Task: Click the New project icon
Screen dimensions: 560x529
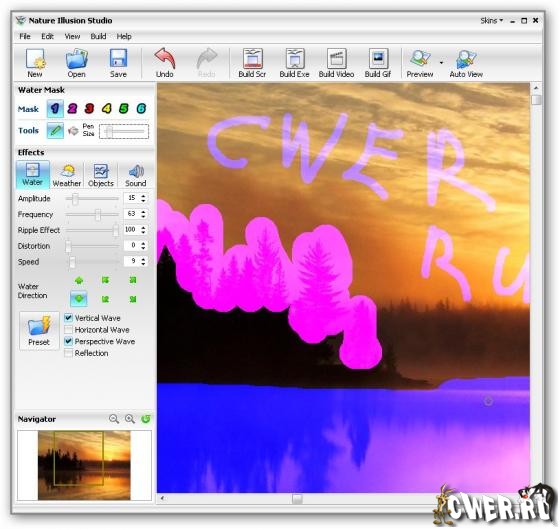Action: (x=35, y=63)
